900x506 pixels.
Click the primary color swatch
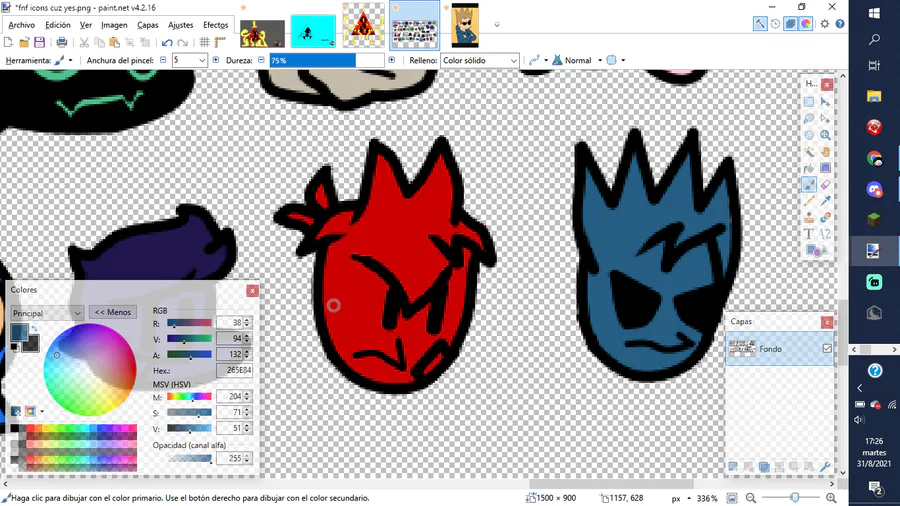point(19,332)
